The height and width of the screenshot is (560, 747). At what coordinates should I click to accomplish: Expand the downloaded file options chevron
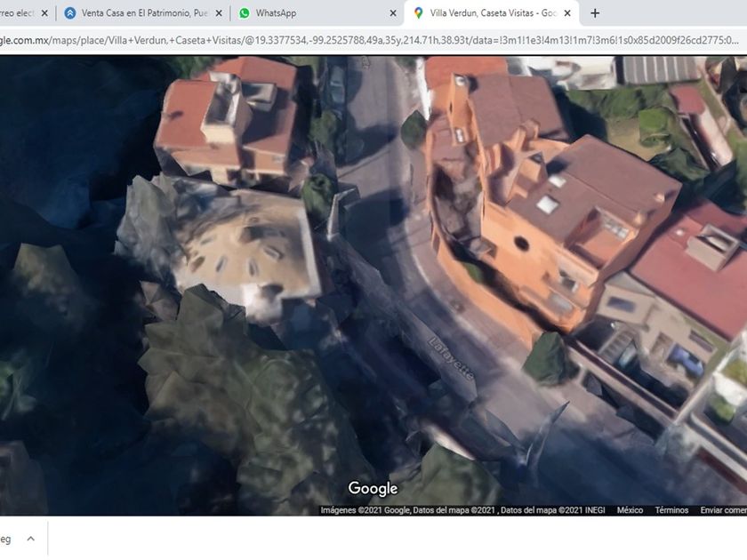pyautogui.click(x=30, y=539)
